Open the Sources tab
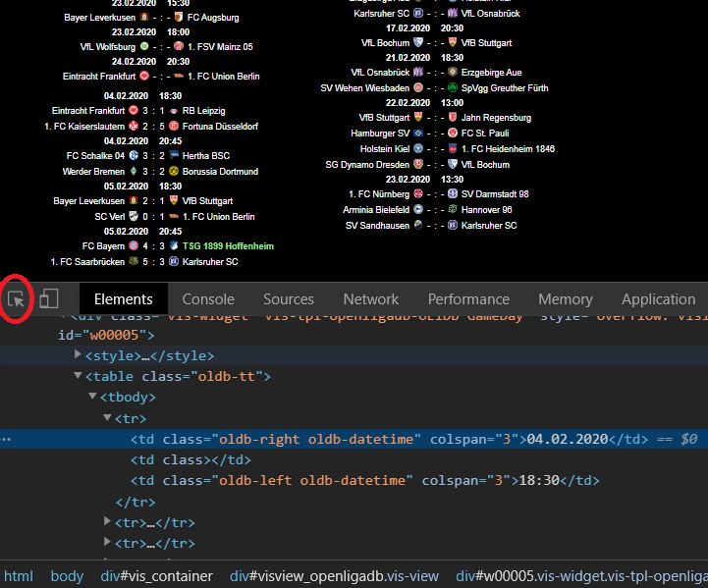 pyautogui.click(x=289, y=299)
